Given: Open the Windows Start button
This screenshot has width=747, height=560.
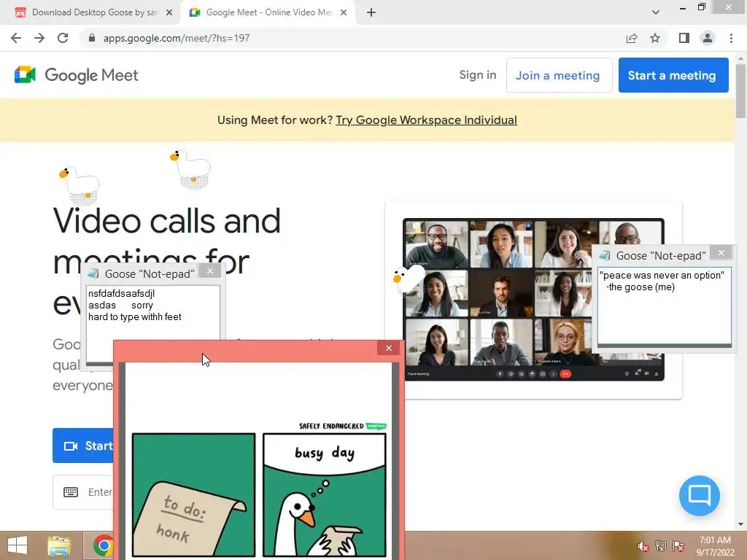Looking at the screenshot, I should click(x=18, y=545).
